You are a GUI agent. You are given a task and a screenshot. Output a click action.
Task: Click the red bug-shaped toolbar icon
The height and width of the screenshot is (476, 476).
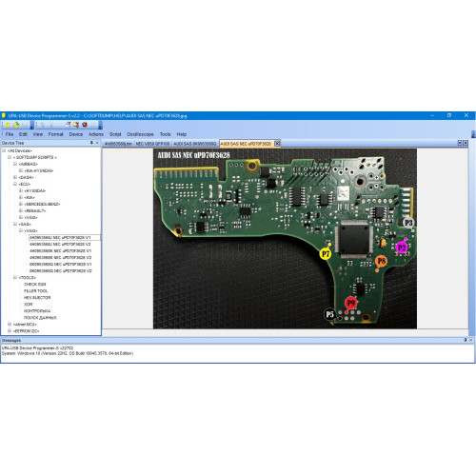[85, 125]
